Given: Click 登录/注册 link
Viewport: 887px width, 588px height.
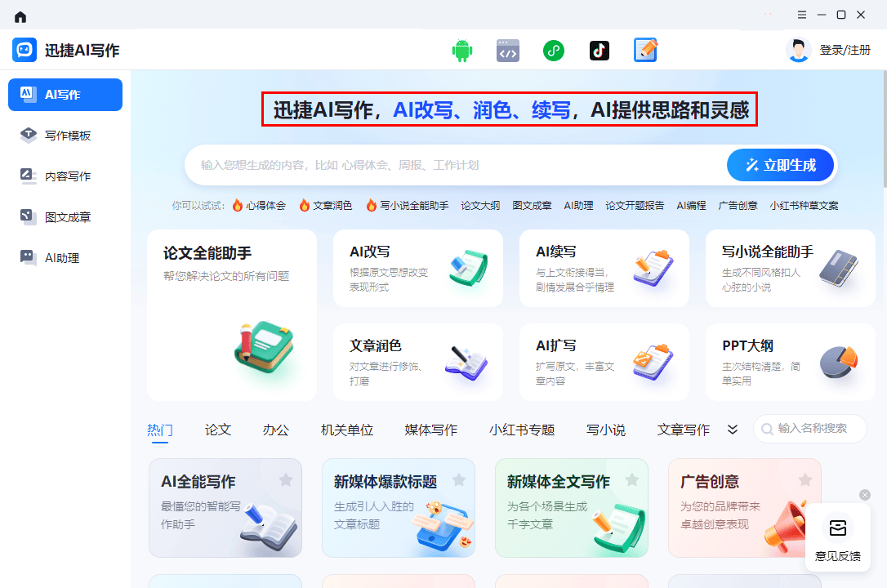Looking at the screenshot, I should click(x=845, y=51).
